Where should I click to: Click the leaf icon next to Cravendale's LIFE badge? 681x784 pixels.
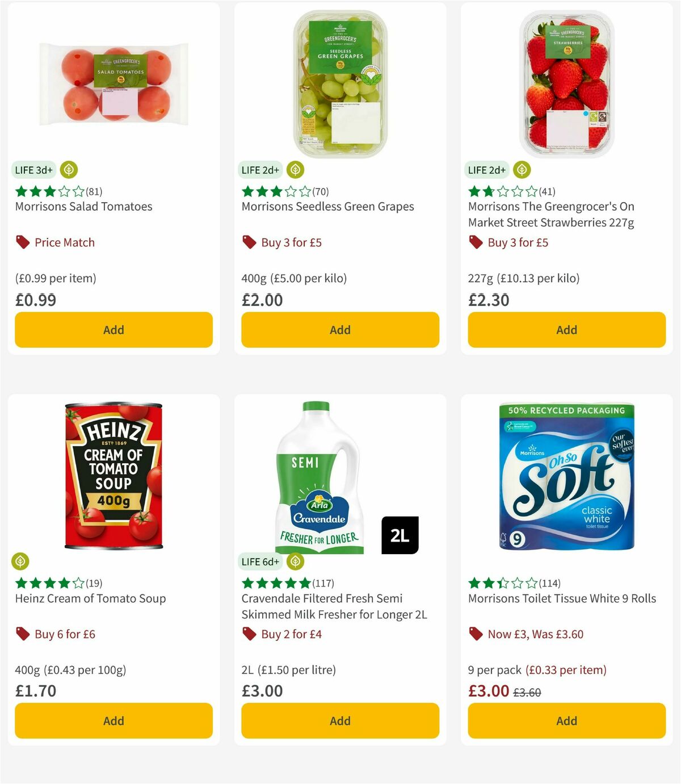[x=295, y=561]
